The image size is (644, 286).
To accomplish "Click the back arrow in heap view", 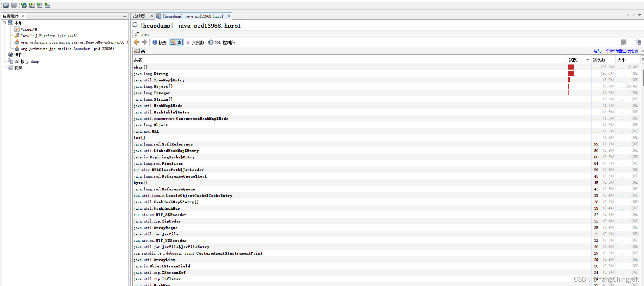I will coord(137,42).
